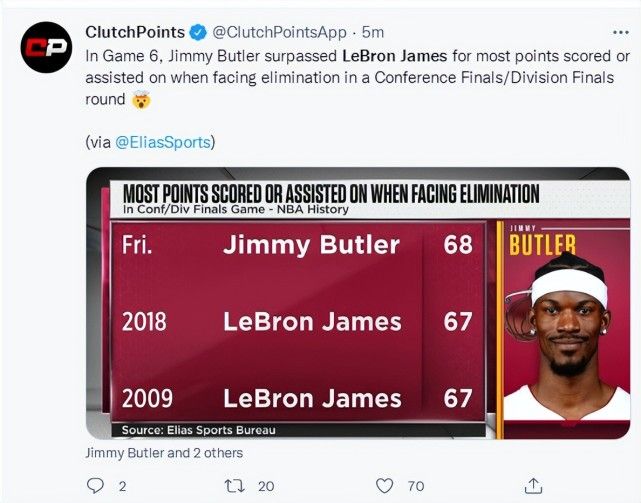Open the stats graphic at its headline banner
The image size is (641, 503).
[330, 194]
